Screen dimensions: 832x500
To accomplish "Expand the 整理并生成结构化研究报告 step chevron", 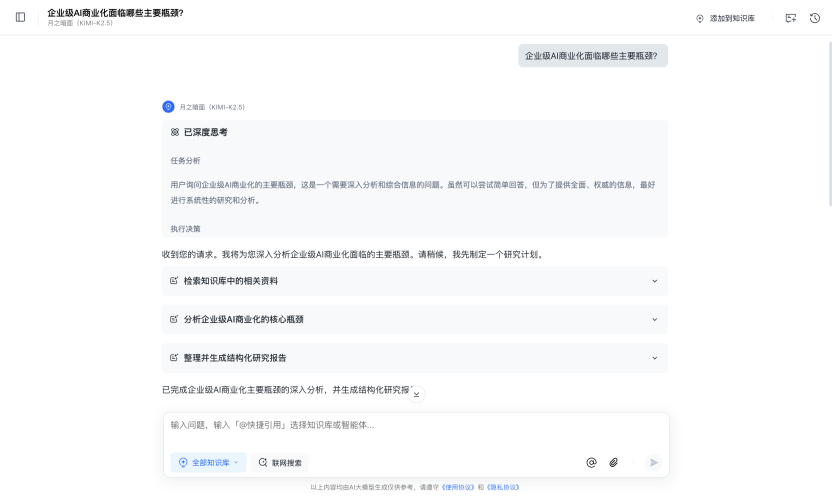I will 654,358.
